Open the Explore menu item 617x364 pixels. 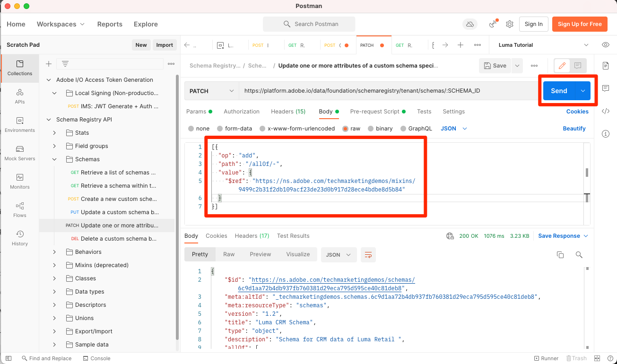pos(146,24)
